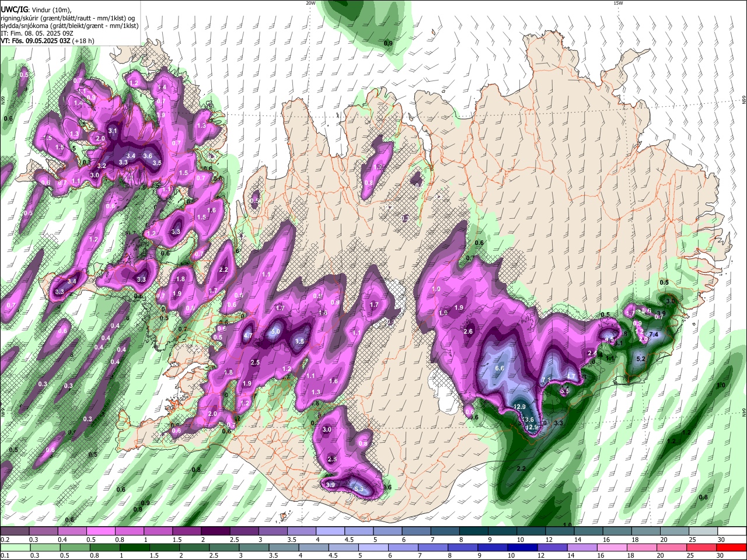Click the 'slydda/snjókoma' legend description line
Image resolution: width=747 pixels, height=560 pixels.
pyautogui.click(x=69, y=26)
